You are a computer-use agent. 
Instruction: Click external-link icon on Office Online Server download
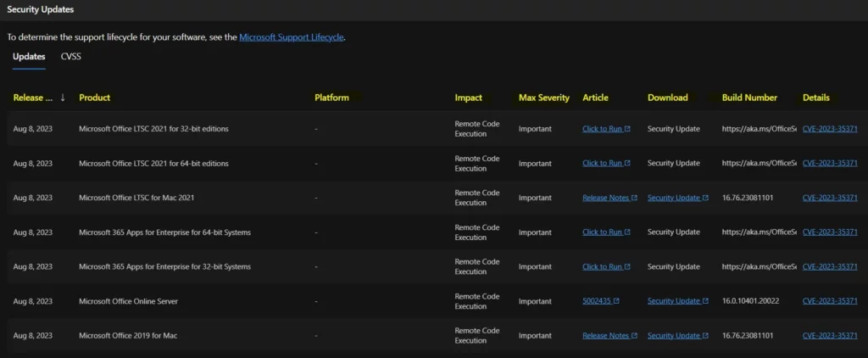pyautogui.click(x=705, y=301)
